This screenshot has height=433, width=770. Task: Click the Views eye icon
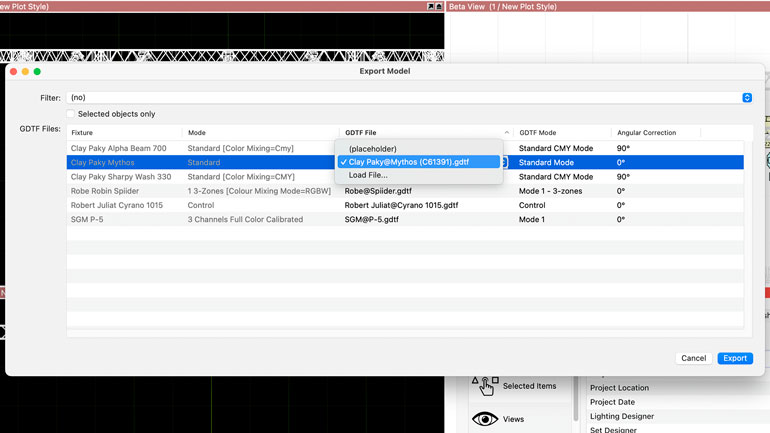(485, 419)
